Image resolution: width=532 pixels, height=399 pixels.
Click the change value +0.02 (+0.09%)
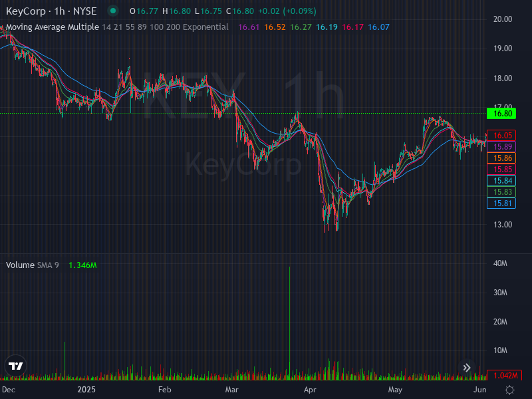pyautogui.click(x=287, y=11)
